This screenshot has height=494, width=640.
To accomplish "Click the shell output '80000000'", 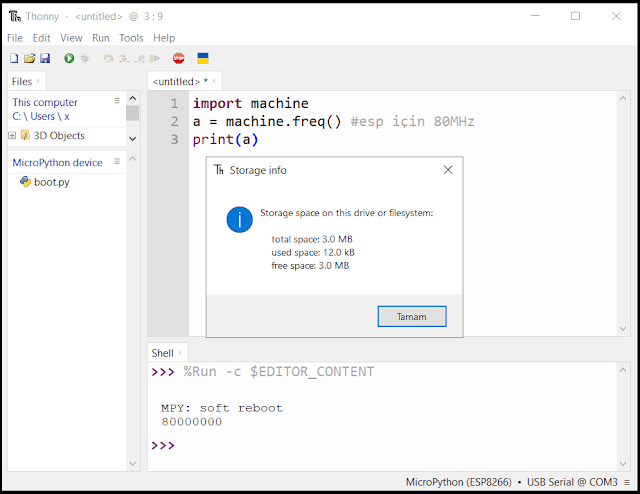I will [192, 422].
